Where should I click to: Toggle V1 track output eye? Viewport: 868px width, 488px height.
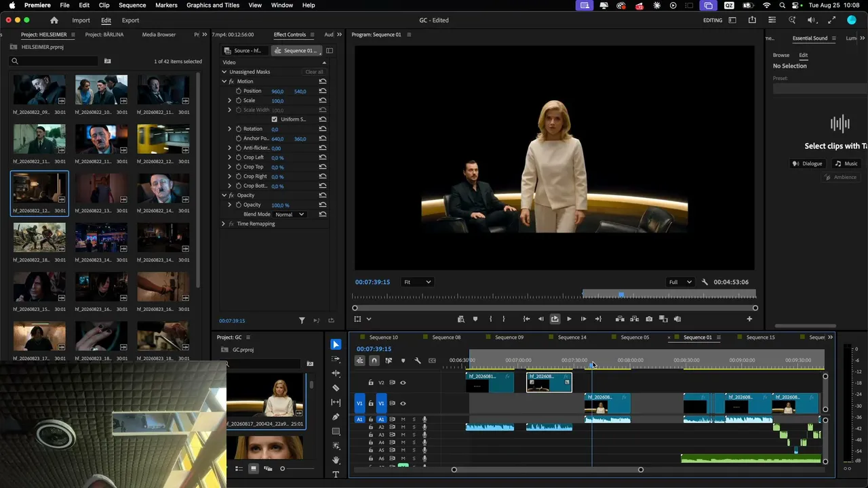coord(403,403)
